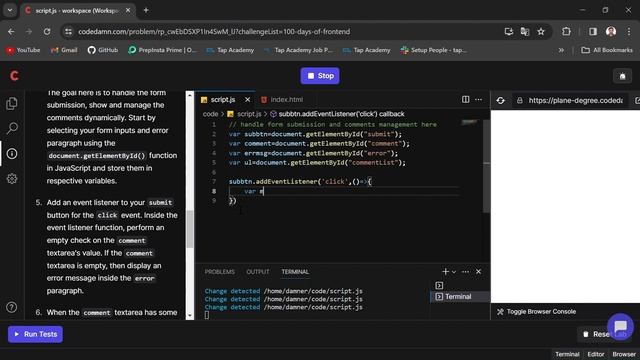
Task: Open a new Chrome tab
Action: pos(146,10)
